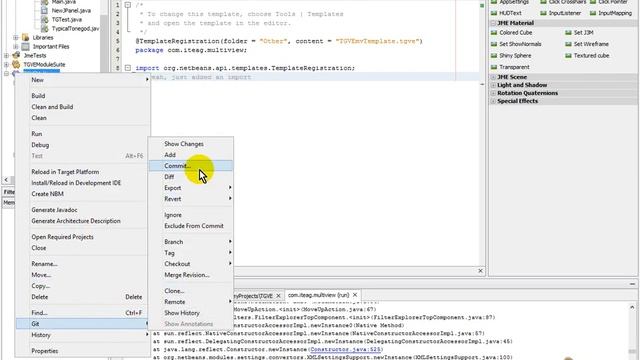Click the TGVEModuleSuite project icon
Screen dimensions: 640x360
[x=16, y=64]
